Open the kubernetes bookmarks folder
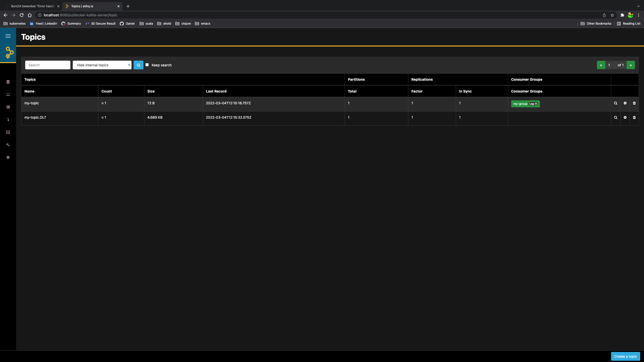The image size is (644, 362). click(x=15, y=24)
